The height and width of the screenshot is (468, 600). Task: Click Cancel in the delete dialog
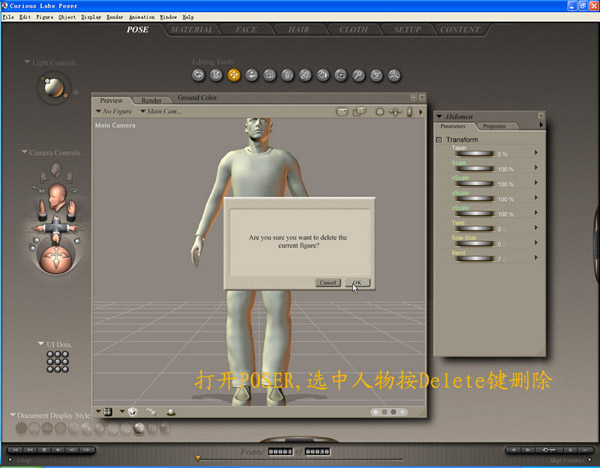click(328, 283)
